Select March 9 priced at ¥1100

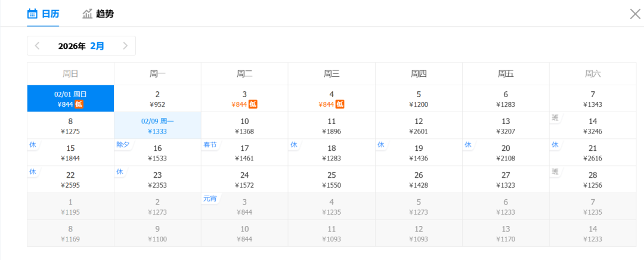(157, 233)
